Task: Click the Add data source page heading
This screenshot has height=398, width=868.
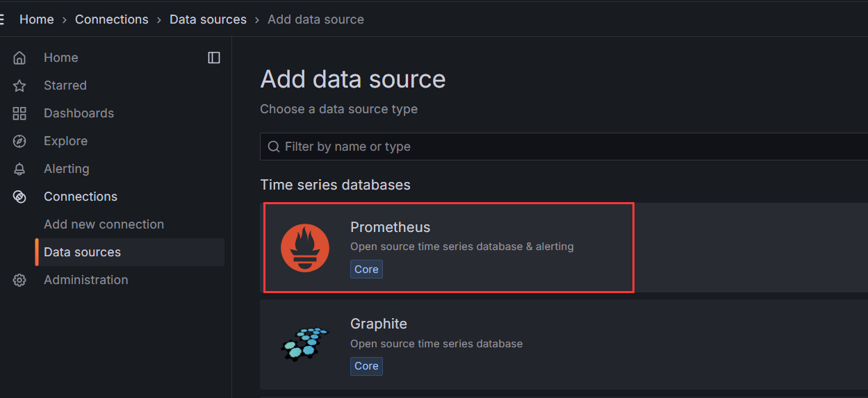Action: point(353,79)
